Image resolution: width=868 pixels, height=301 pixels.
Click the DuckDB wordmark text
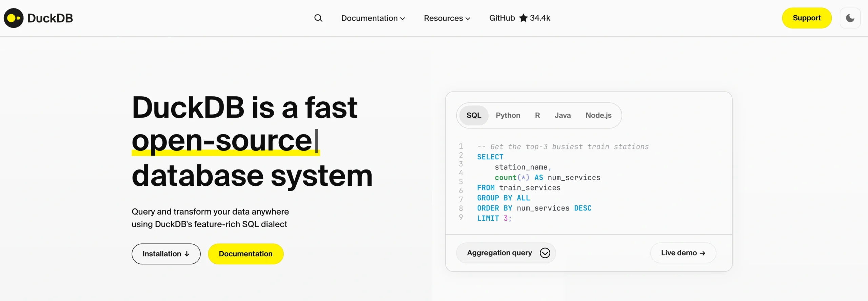tap(50, 18)
